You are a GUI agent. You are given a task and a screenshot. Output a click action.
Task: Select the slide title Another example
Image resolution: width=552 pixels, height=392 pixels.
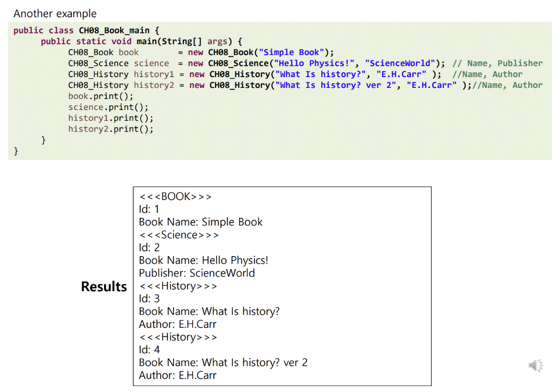tap(56, 13)
